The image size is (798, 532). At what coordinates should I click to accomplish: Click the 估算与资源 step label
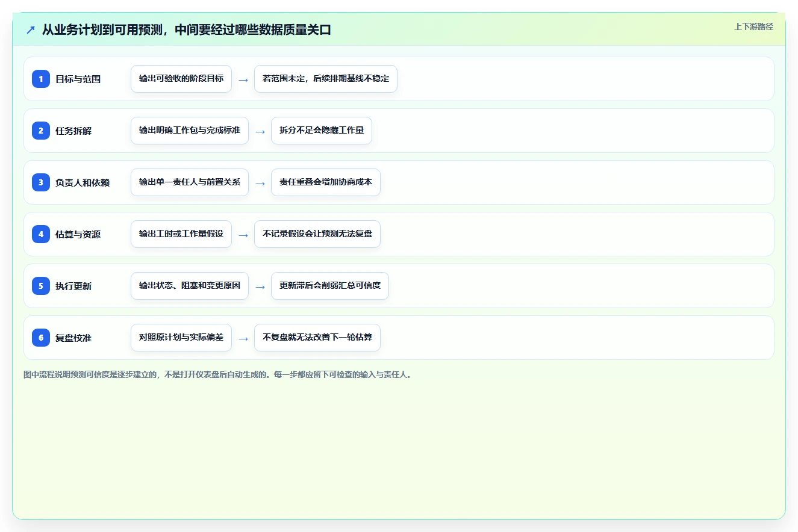point(78,234)
